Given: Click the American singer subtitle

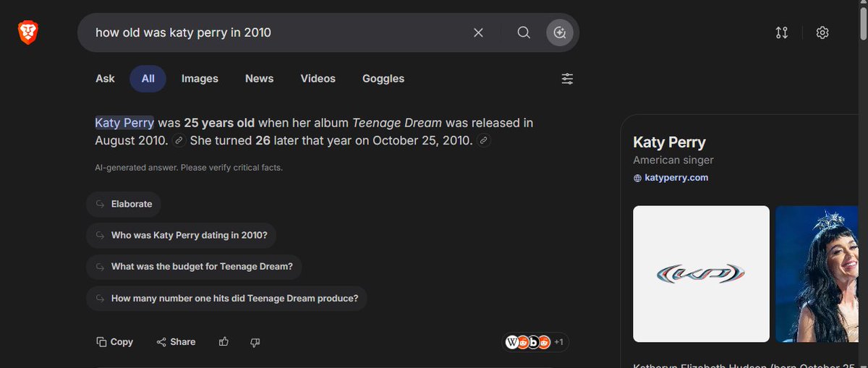Looking at the screenshot, I should pyautogui.click(x=673, y=160).
